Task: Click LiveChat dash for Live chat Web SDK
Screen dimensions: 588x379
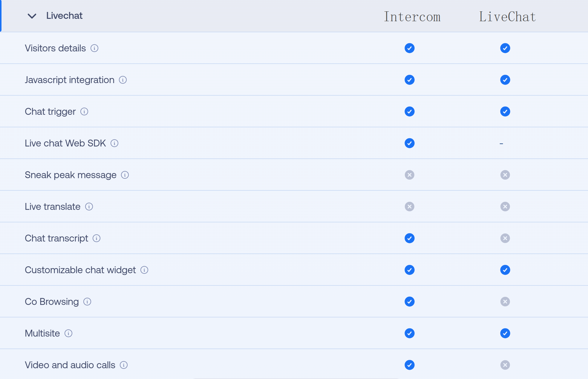Action: point(501,144)
